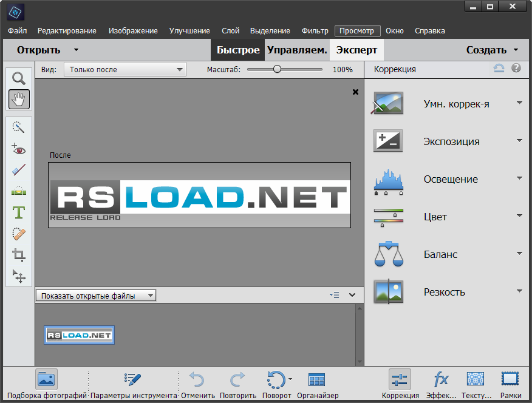Click the Цвет color sliders icon
532x403 pixels.
[x=389, y=218]
